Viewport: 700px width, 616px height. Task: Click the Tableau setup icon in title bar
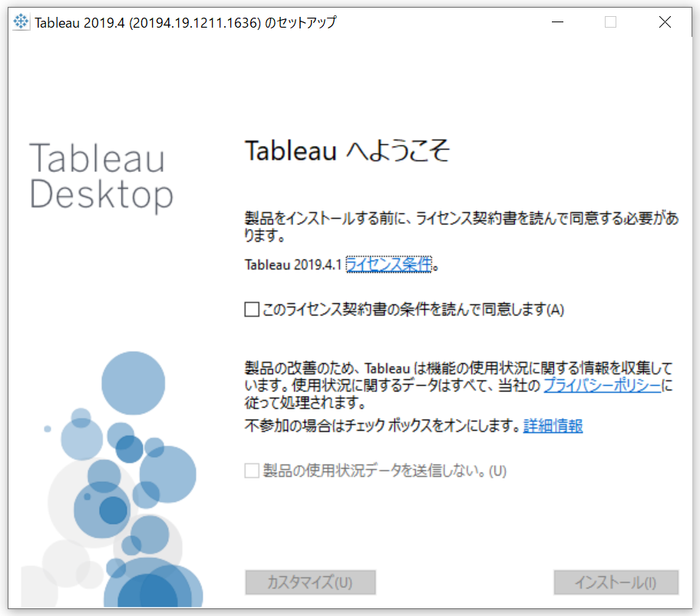click(x=21, y=22)
